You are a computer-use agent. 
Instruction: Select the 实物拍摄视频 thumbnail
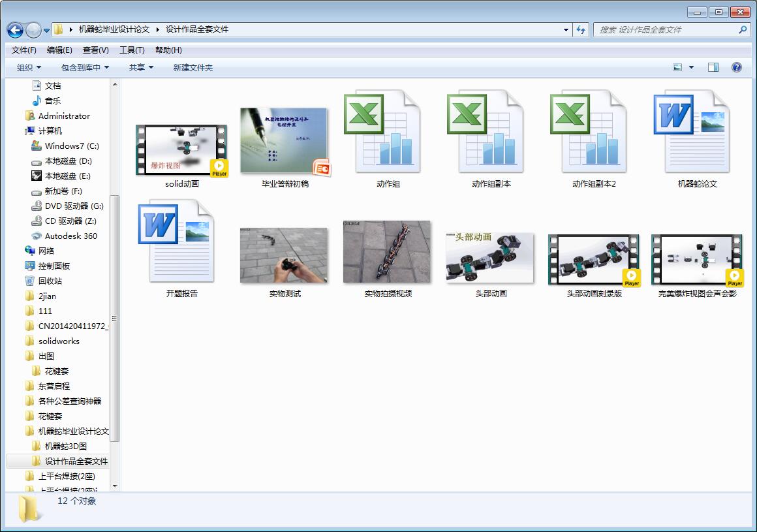coord(388,258)
